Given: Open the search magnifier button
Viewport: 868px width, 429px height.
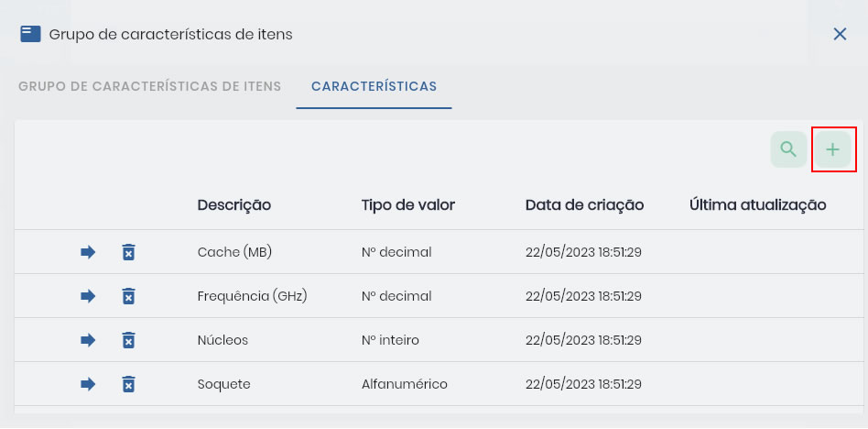Looking at the screenshot, I should pos(788,149).
